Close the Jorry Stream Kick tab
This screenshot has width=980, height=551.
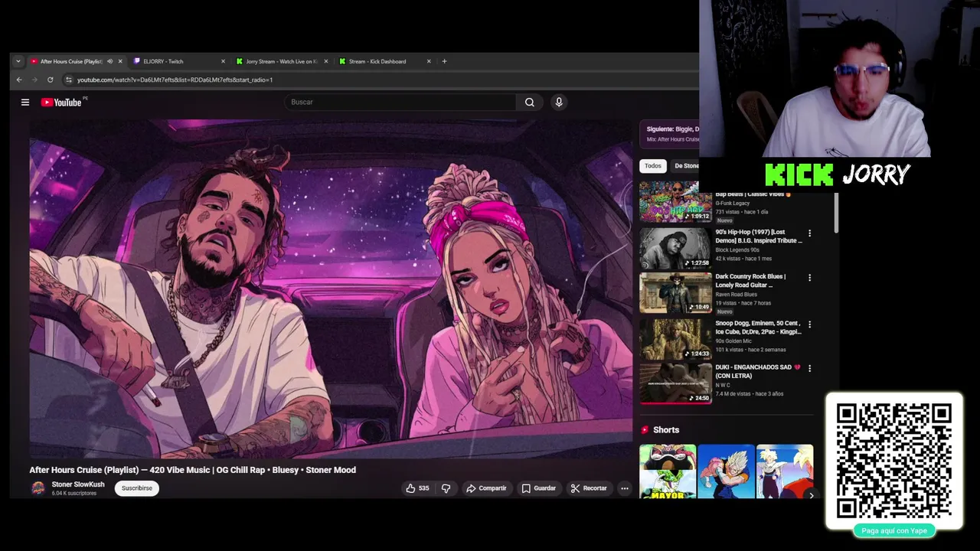click(326, 61)
